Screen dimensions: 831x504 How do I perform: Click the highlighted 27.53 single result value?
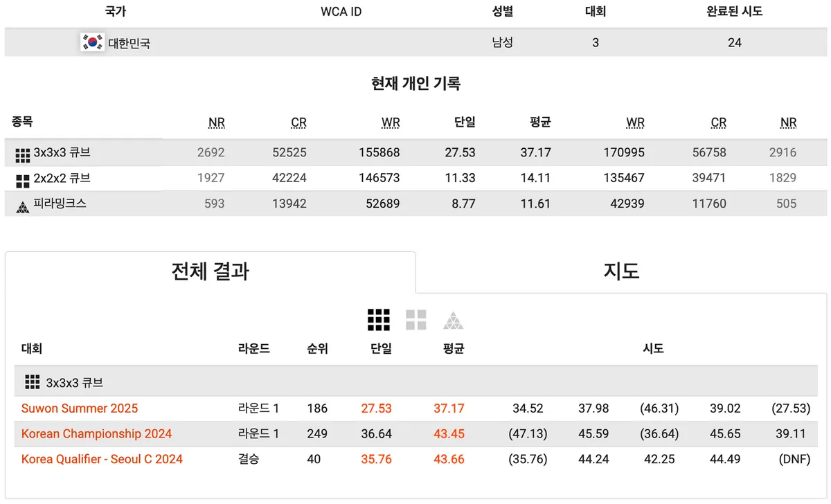[376, 408]
